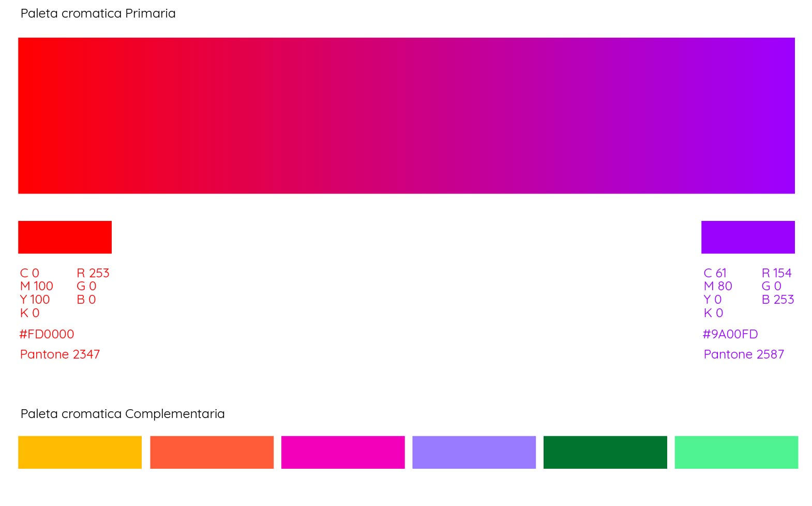Pick the amber yellow complementary swatch

pyautogui.click(x=80, y=452)
